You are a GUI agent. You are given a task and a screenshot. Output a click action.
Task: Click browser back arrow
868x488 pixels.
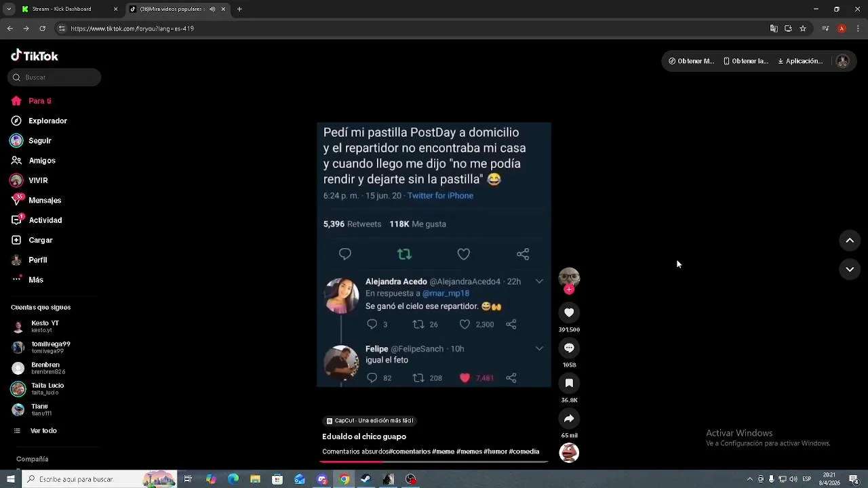pyautogui.click(x=9, y=28)
